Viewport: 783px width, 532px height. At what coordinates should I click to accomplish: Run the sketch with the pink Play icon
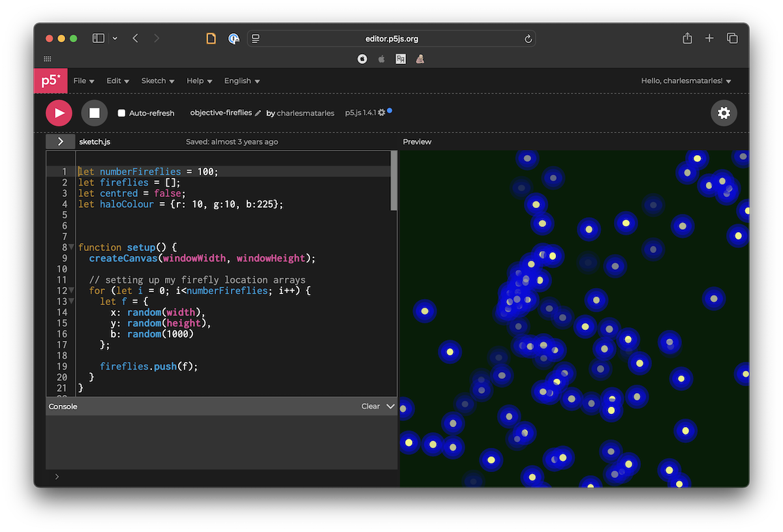click(58, 112)
